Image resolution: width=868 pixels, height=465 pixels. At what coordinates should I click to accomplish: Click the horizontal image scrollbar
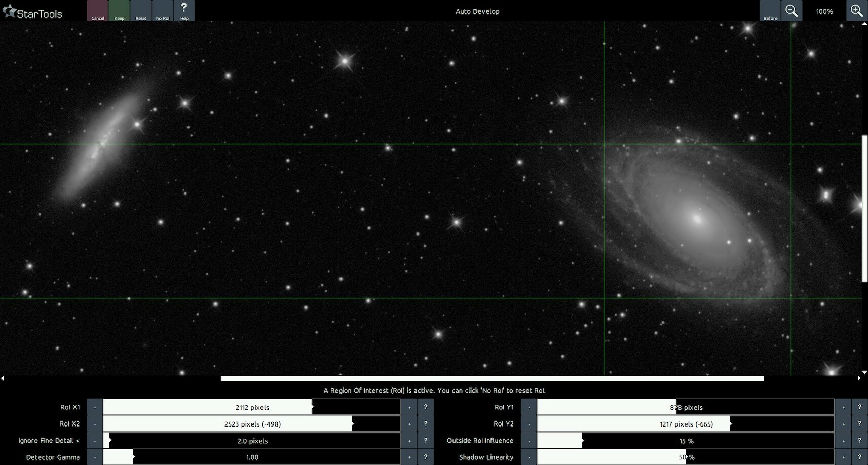coord(492,378)
